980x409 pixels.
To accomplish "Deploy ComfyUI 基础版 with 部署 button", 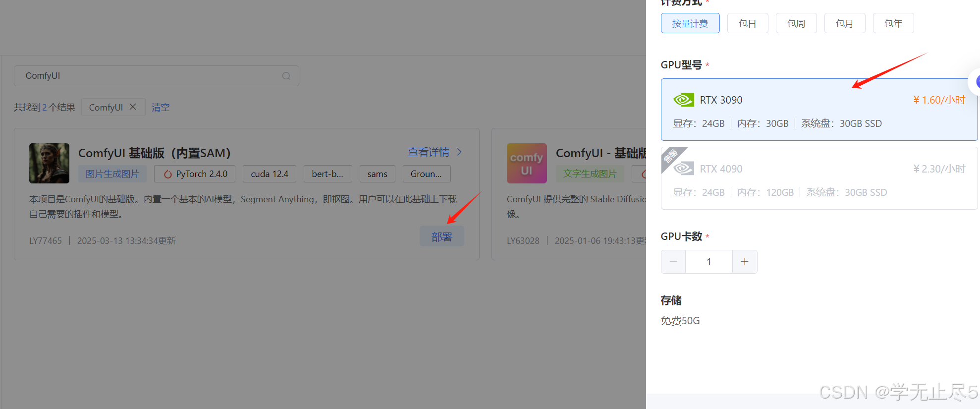I will [442, 236].
